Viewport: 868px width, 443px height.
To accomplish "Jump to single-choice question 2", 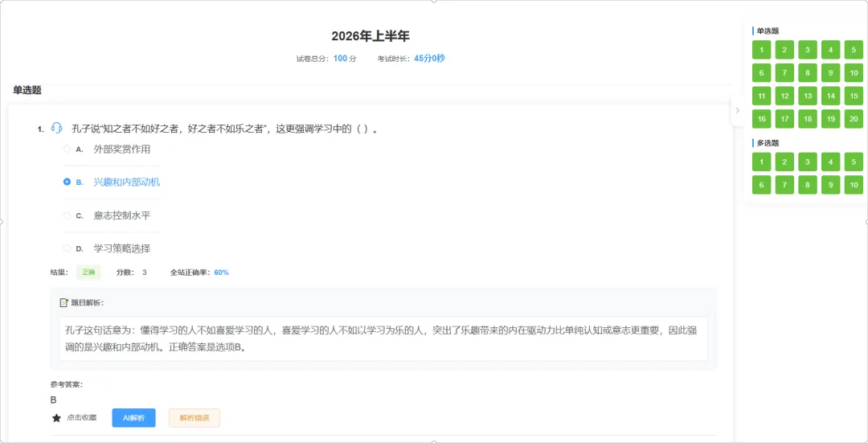I will [785, 50].
